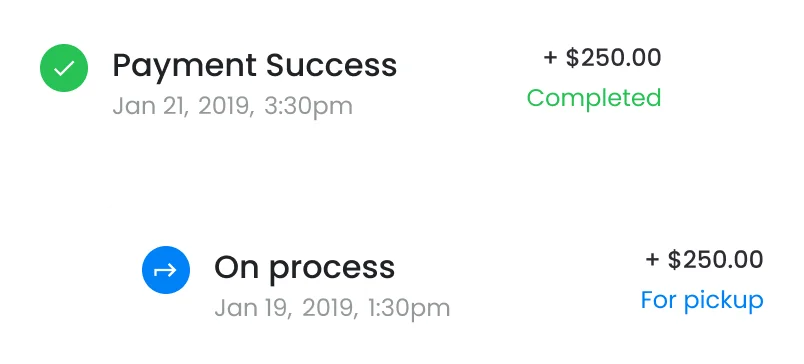The width and height of the screenshot is (804, 364).
Task: Click the 1:30pm timestamp
Action: (x=409, y=309)
